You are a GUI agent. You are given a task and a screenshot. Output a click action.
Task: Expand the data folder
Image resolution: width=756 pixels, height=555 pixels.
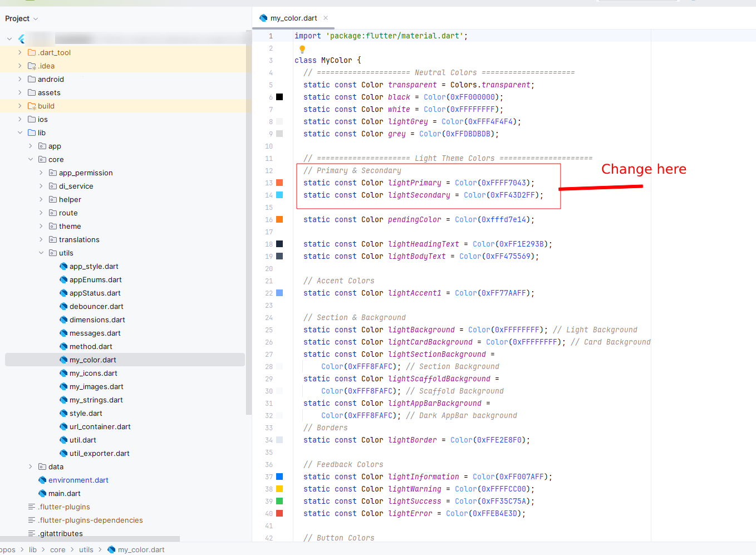pos(31,466)
